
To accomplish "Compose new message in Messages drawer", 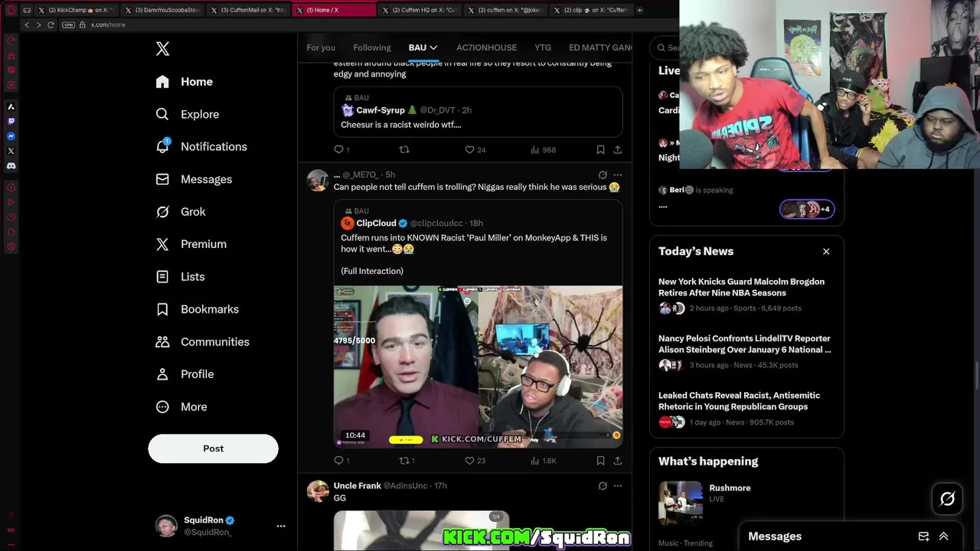I will (923, 536).
